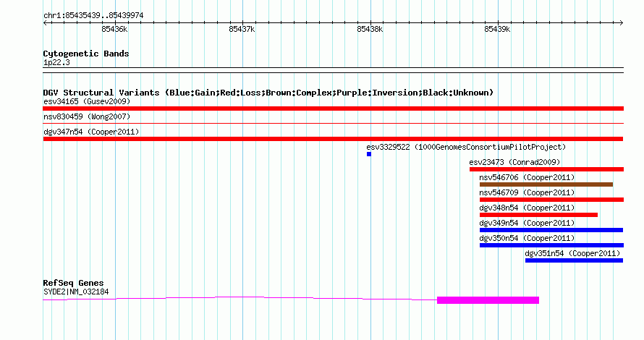The width and height of the screenshot is (644, 340).
Task: Open the nsv546706 (Cooper2011) label
Action: point(527,177)
